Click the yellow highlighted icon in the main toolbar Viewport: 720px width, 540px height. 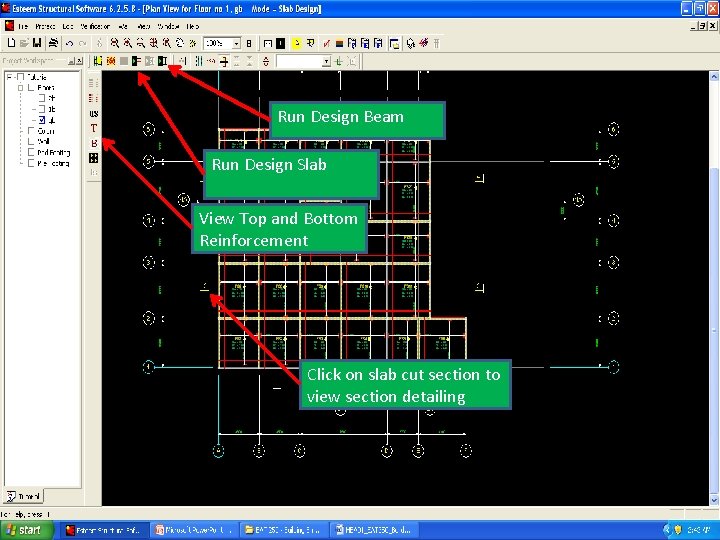(x=297, y=44)
